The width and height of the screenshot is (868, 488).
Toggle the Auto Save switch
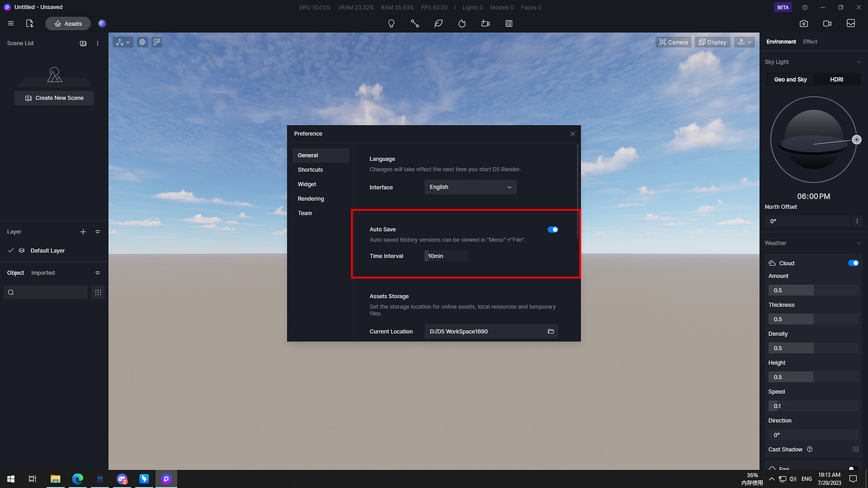pyautogui.click(x=553, y=230)
